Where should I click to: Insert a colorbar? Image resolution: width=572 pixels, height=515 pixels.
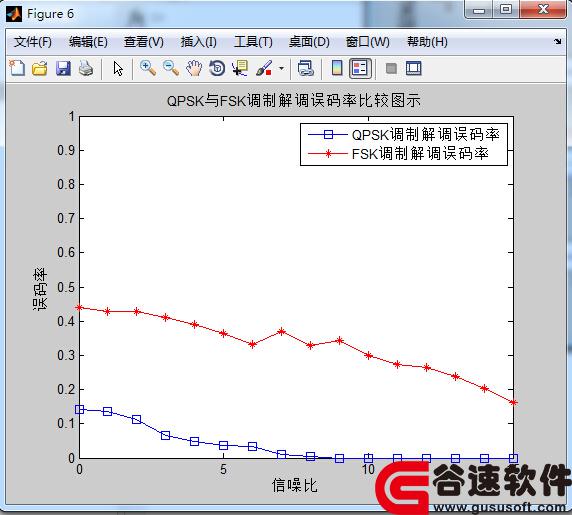[337, 68]
